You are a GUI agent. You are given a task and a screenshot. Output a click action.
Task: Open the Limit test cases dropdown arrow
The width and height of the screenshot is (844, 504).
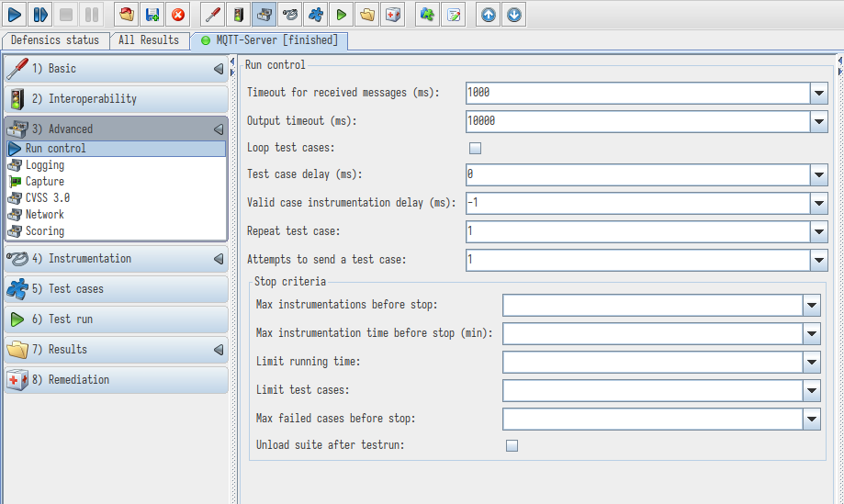tap(812, 391)
